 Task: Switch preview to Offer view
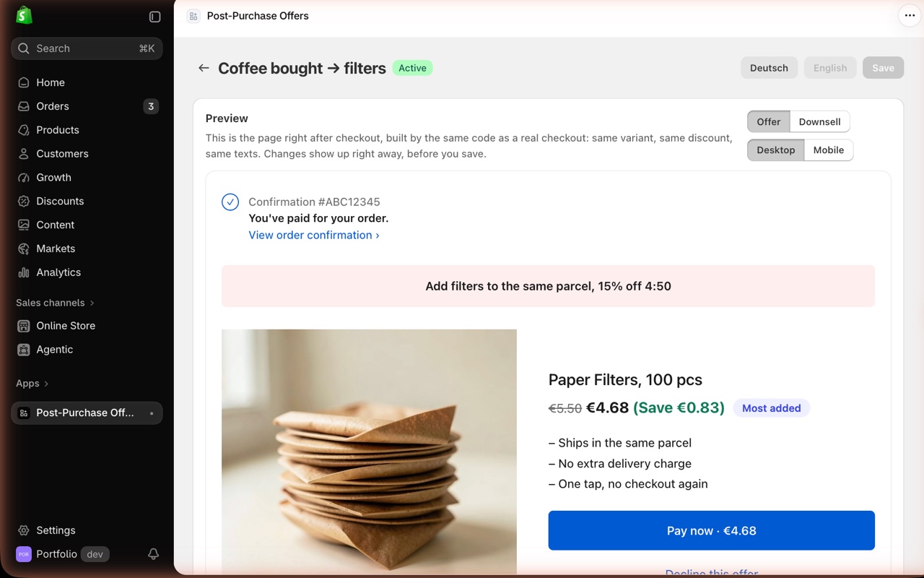pos(769,121)
